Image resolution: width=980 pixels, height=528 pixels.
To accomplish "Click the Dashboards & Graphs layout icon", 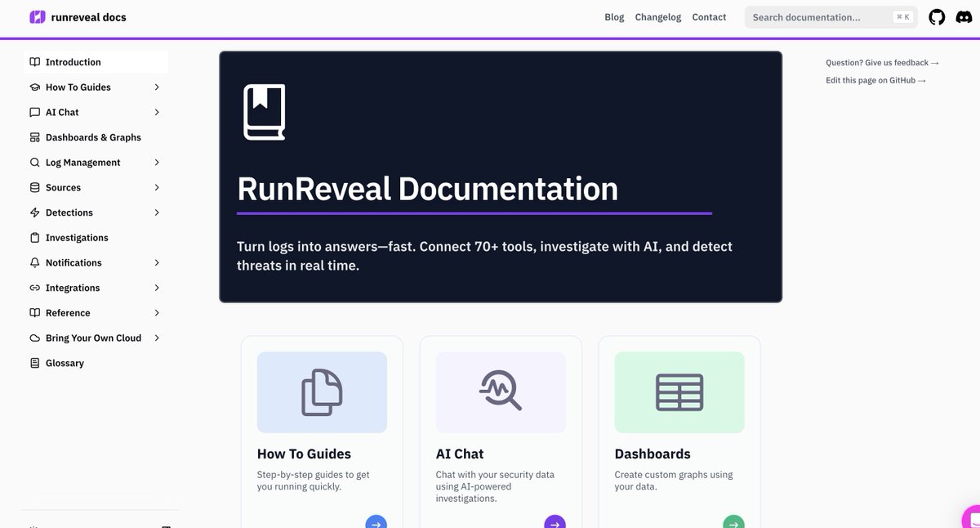I will [x=34, y=137].
